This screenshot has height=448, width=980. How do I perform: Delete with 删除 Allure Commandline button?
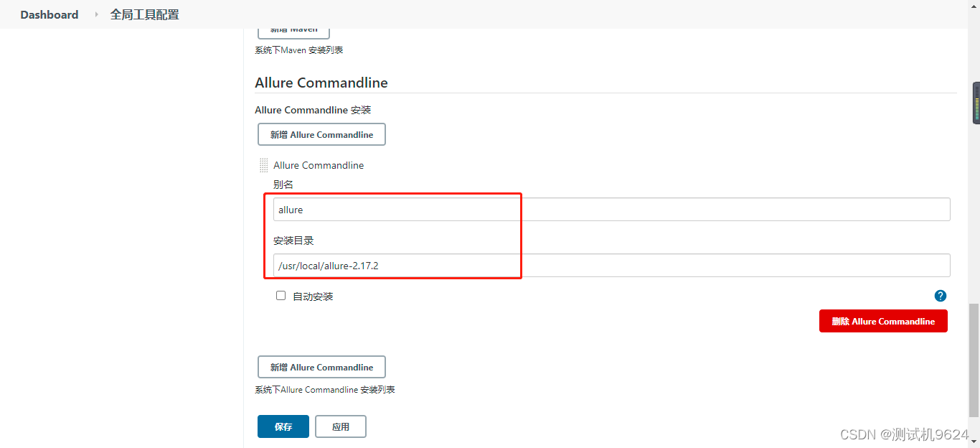tap(883, 321)
